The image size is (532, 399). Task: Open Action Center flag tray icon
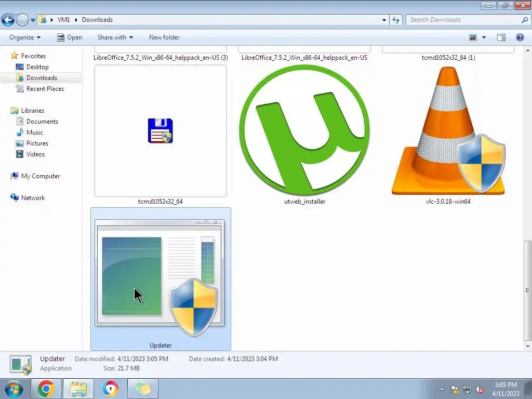[454, 390]
